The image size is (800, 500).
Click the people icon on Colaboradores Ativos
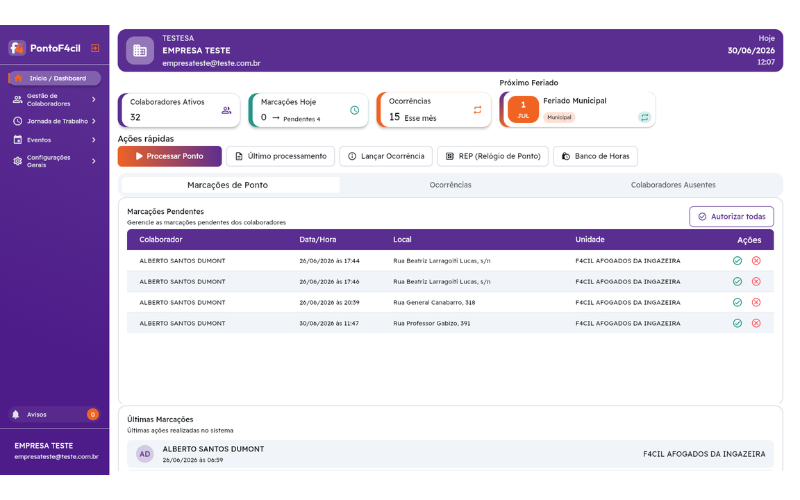(226, 110)
